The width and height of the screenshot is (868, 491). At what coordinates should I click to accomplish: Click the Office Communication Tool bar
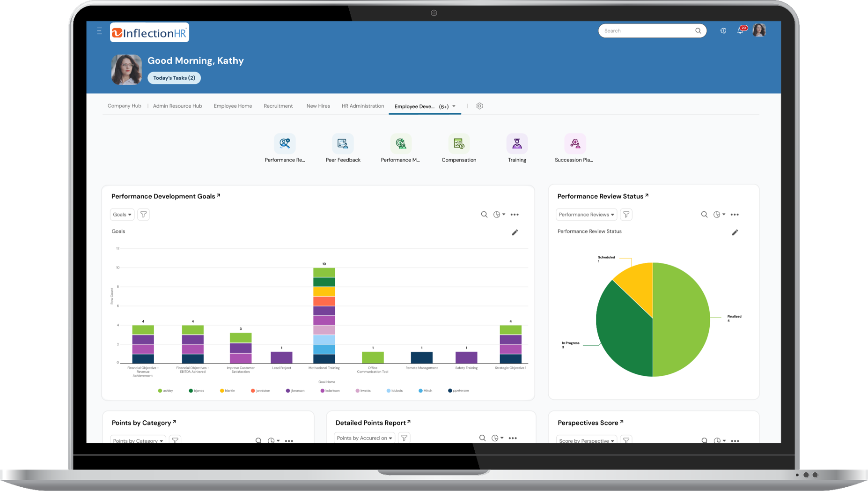tap(373, 357)
